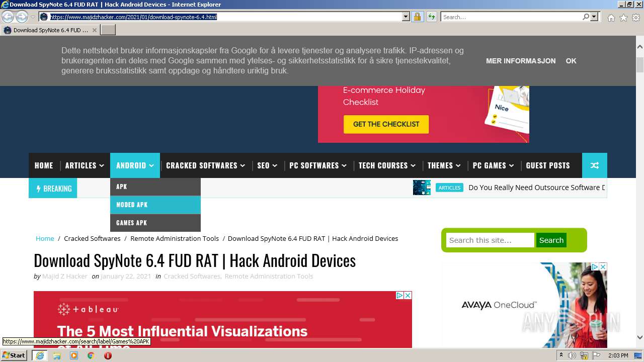Click the green Search button

pyautogui.click(x=551, y=240)
